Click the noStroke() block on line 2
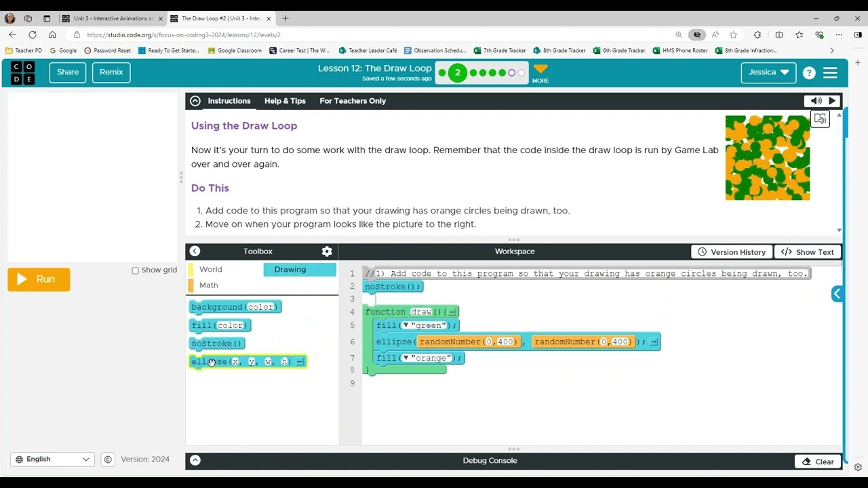The width and height of the screenshot is (868, 488). pos(393,287)
